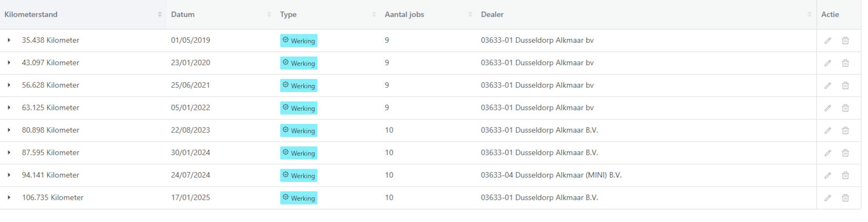Sort by the Type column header

374,15
